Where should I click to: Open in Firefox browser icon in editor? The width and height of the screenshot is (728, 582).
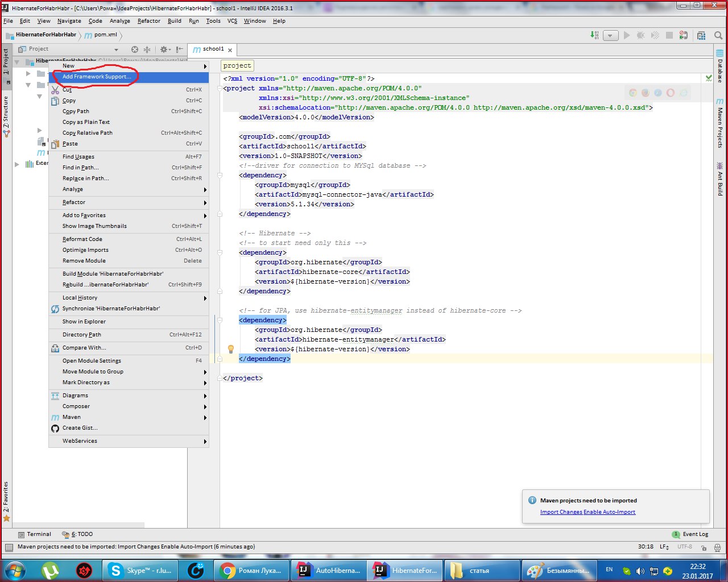(646, 93)
